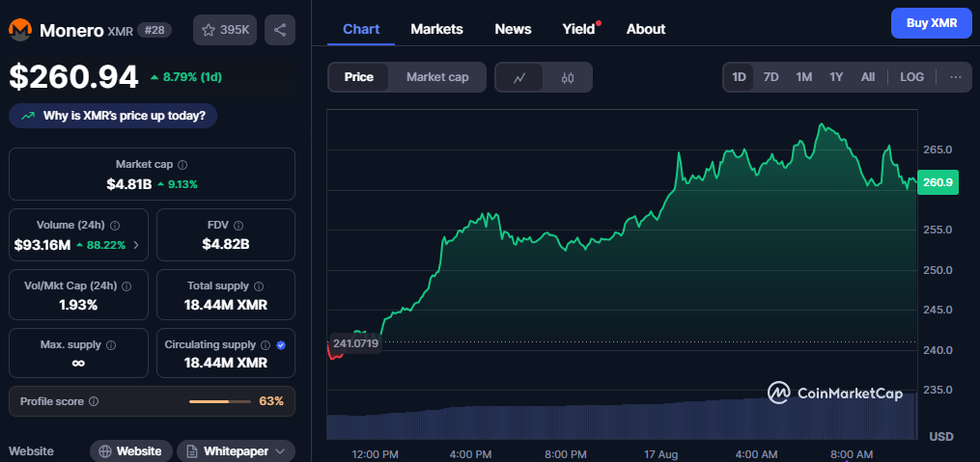The height and width of the screenshot is (462, 980).
Task: Click the $4.81B market cap value
Action: 129,184
